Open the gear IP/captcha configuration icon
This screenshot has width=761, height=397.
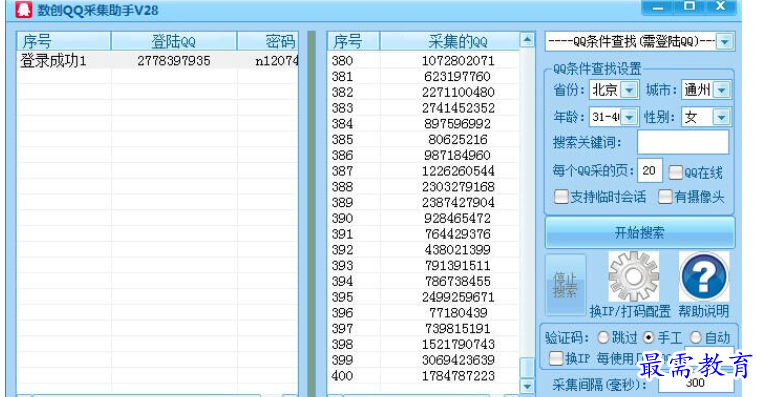click(633, 276)
